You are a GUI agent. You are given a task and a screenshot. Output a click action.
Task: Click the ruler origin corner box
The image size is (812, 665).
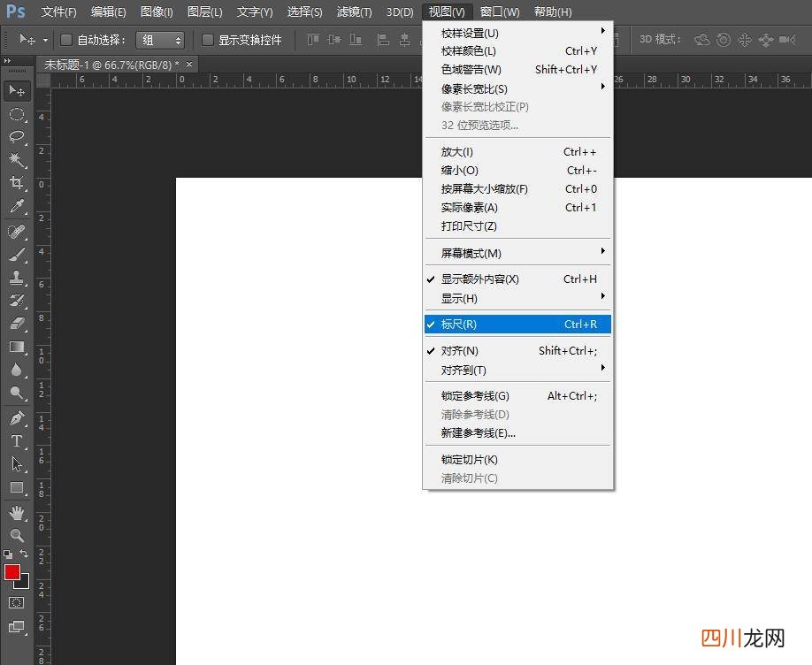[x=43, y=80]
